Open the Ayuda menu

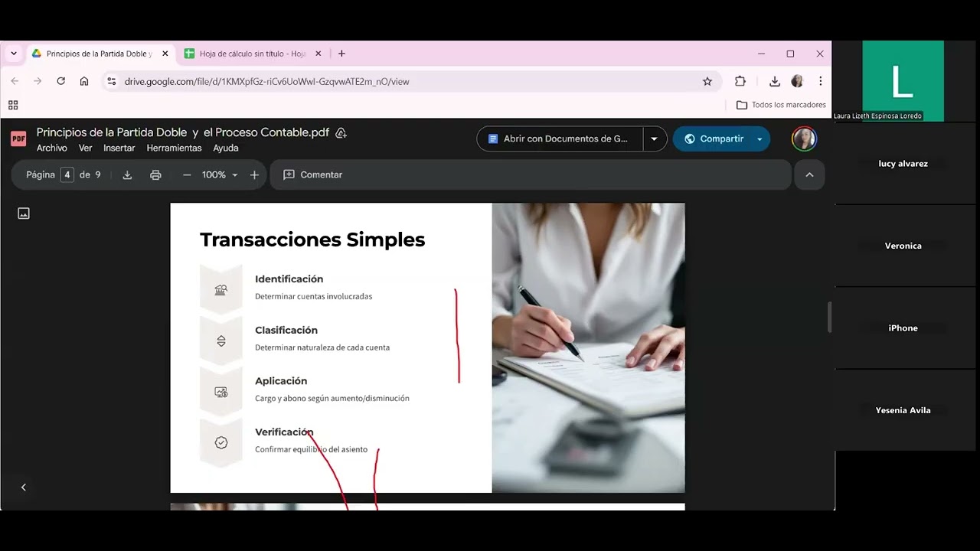pos(226,148)
